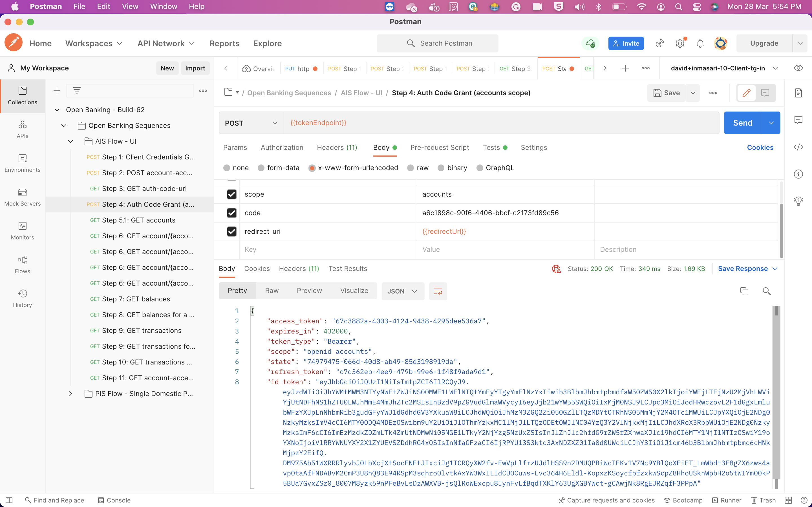This screenshot has width=812, height=507.
Task: Uncheck the redirect_uri parameter checkbox
Action: [231, 231]
